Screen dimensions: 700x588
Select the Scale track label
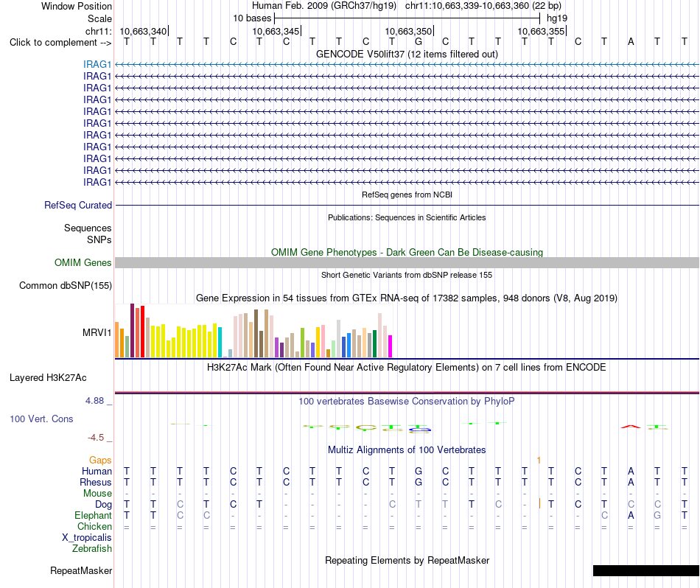(99, 18)
